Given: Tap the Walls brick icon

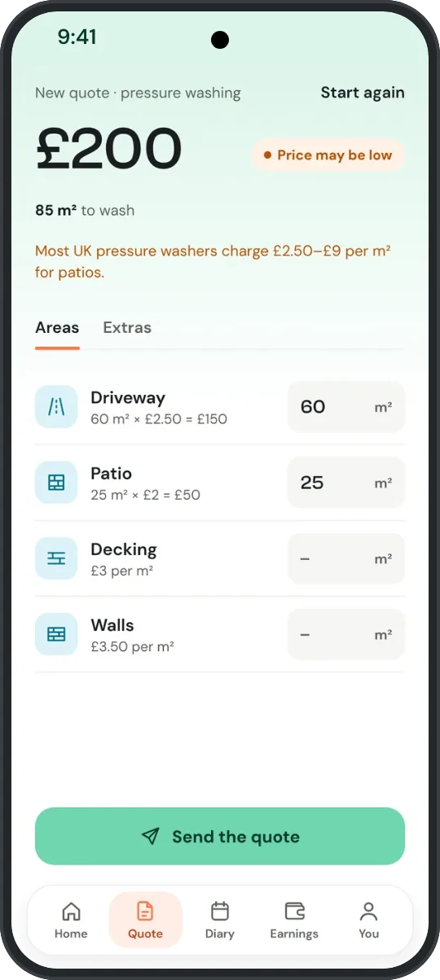Looking at the screenshot, I should 56,634.
